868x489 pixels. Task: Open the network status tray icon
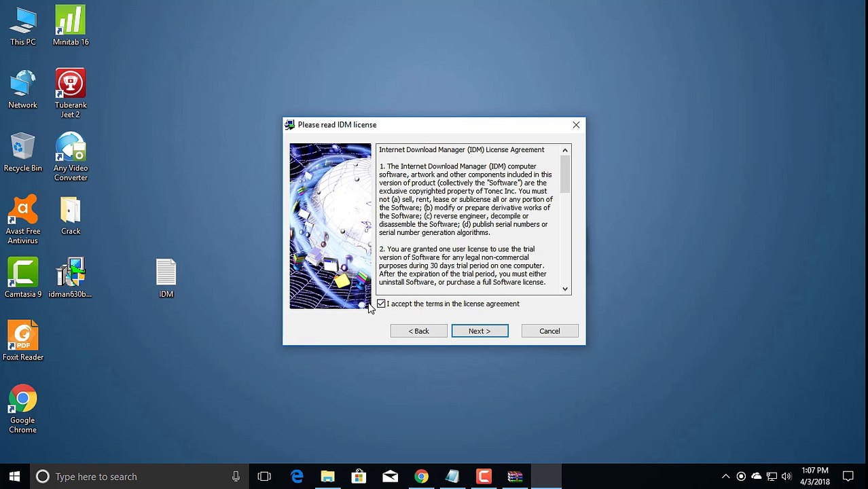772,476
